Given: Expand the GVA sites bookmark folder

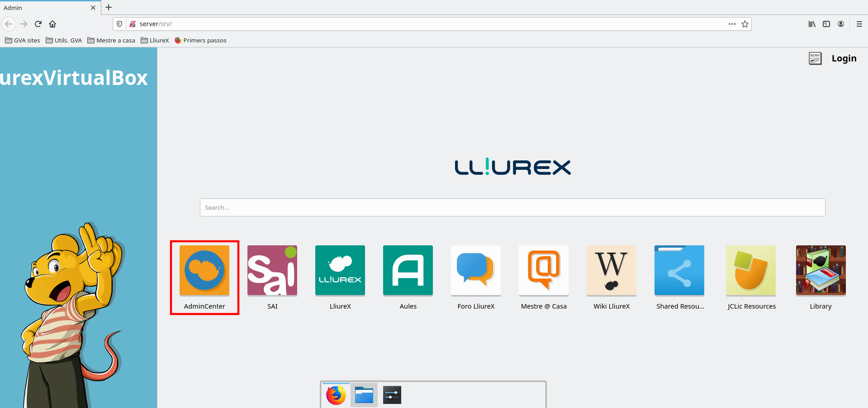Looking at the screenshot, I should coord(23,40).
